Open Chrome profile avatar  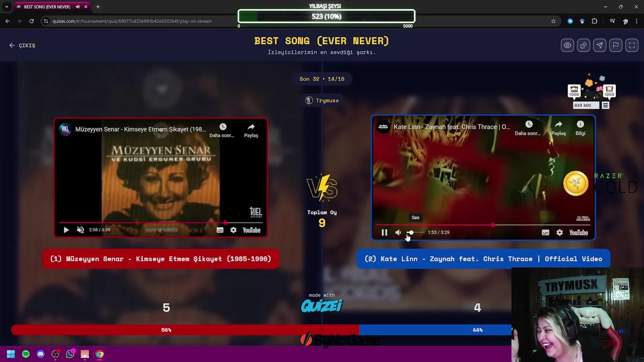(x=625, y=21)
